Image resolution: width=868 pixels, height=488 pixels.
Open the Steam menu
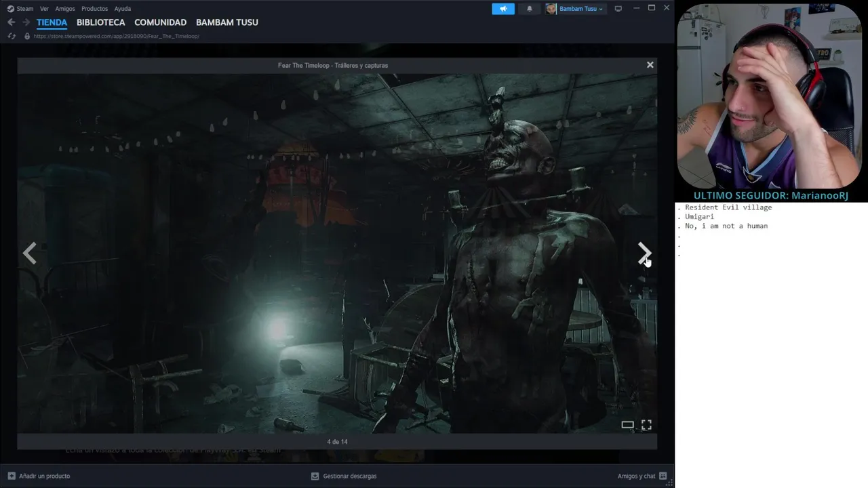[24, 9]
